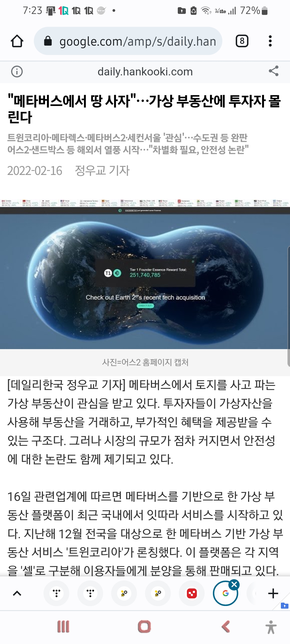Tap the lock icon in address bar

coord(48,41)
